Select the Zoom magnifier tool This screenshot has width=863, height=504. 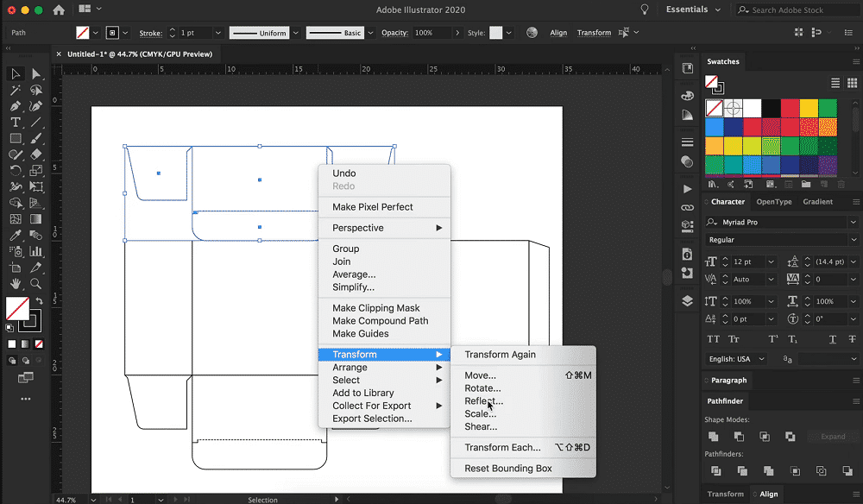tap(36, 283)
